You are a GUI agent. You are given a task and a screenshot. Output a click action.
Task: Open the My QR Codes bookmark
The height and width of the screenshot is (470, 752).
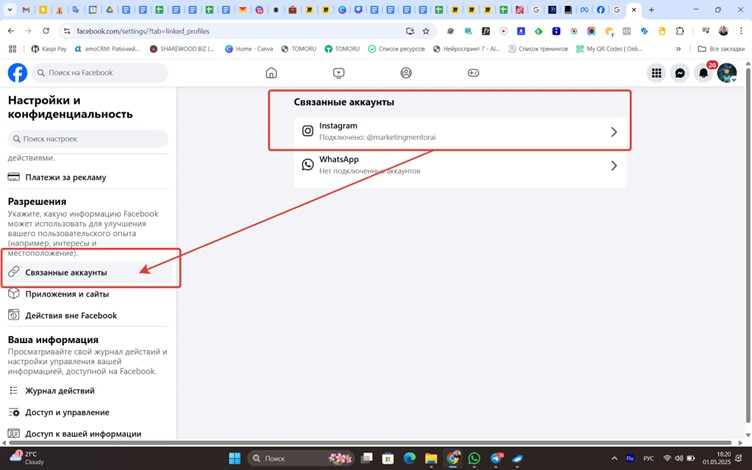(609, 48)
